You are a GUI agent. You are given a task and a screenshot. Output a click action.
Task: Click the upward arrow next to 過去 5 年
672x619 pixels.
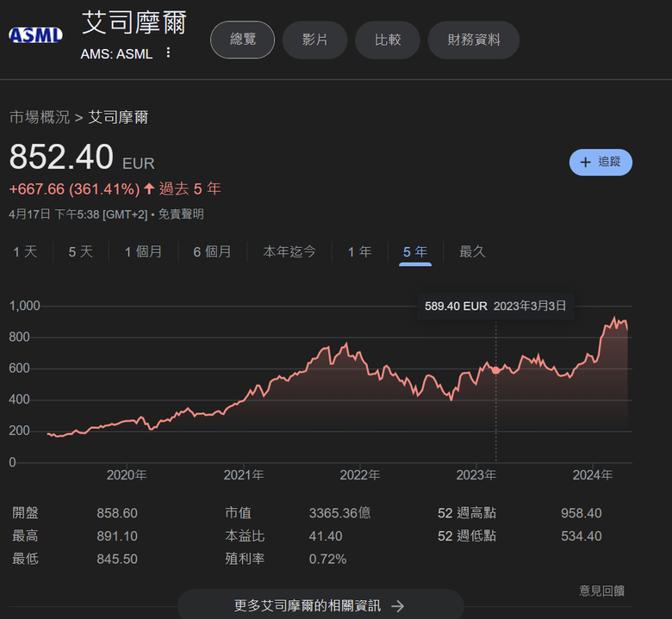tap(149, 189)
